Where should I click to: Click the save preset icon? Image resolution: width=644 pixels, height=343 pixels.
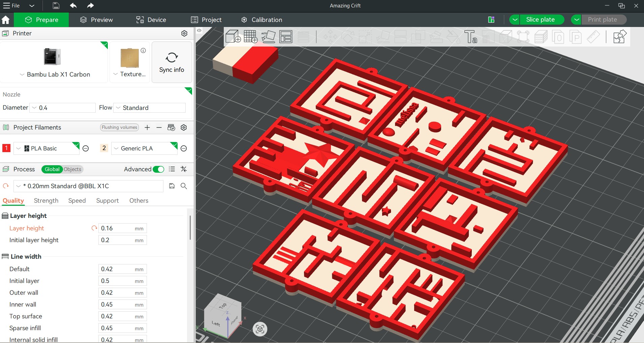[x=172, y=186]
